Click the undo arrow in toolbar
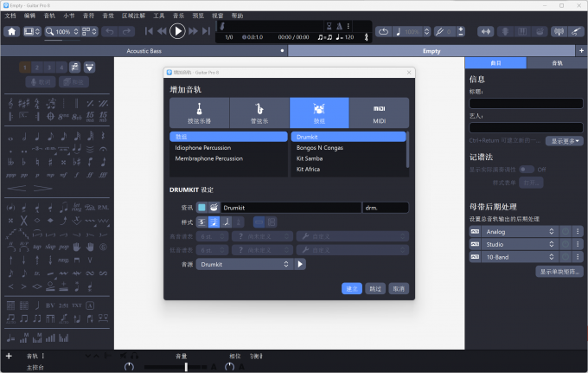Screen dimensions: 588x373 (109, 31)
